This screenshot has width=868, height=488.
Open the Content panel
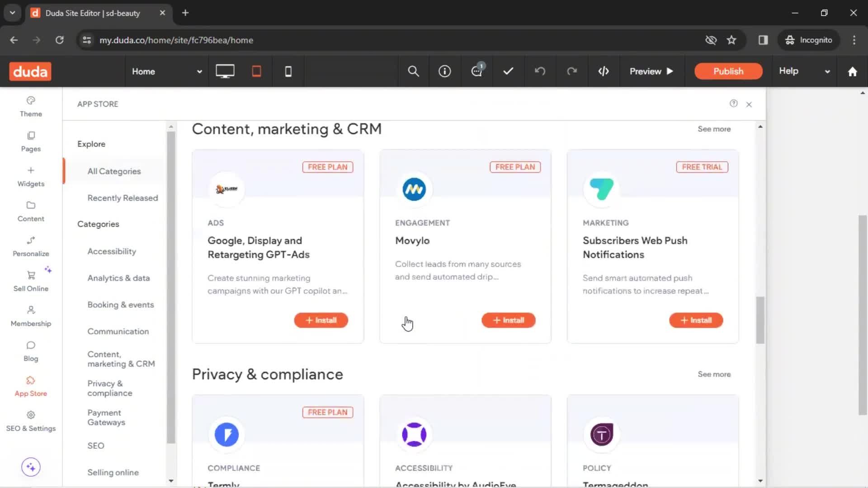tap(31, 211)
